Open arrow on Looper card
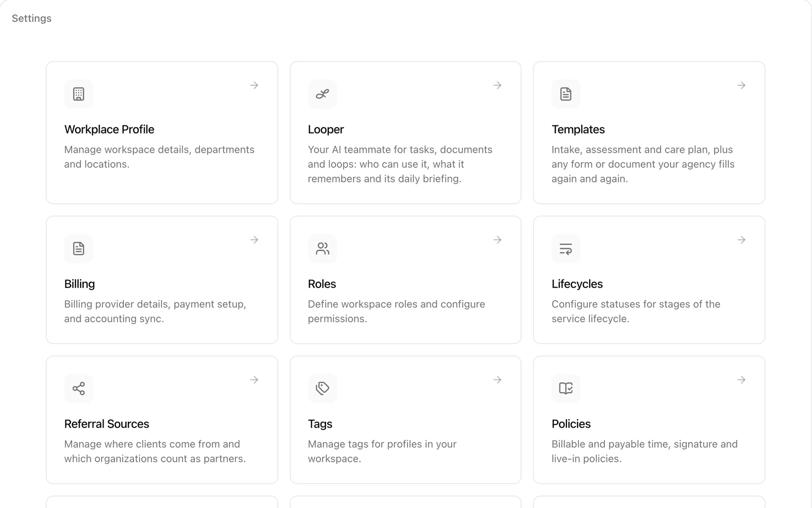The height and width of the screenshot is (508, 812). point(497,85)
